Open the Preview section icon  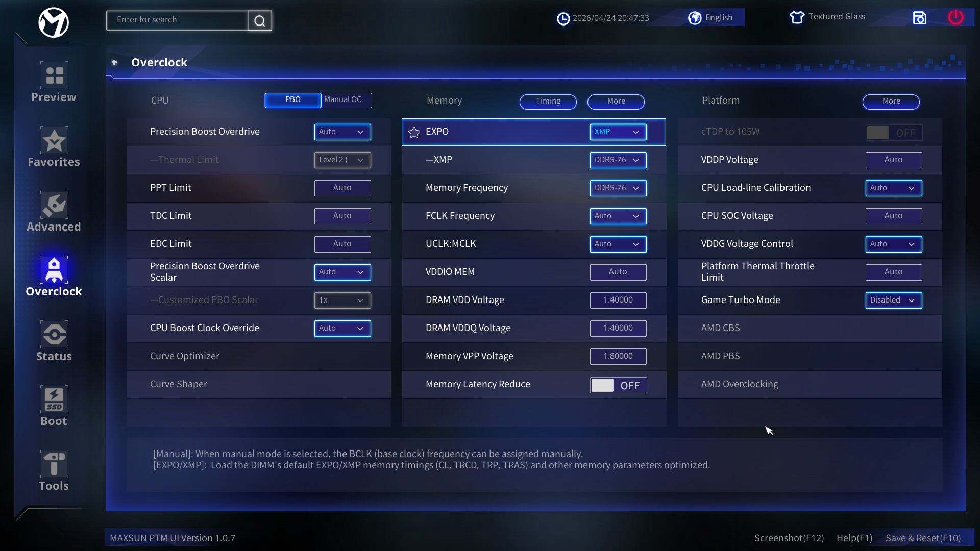pyautogui.click(x=54, y=76)
